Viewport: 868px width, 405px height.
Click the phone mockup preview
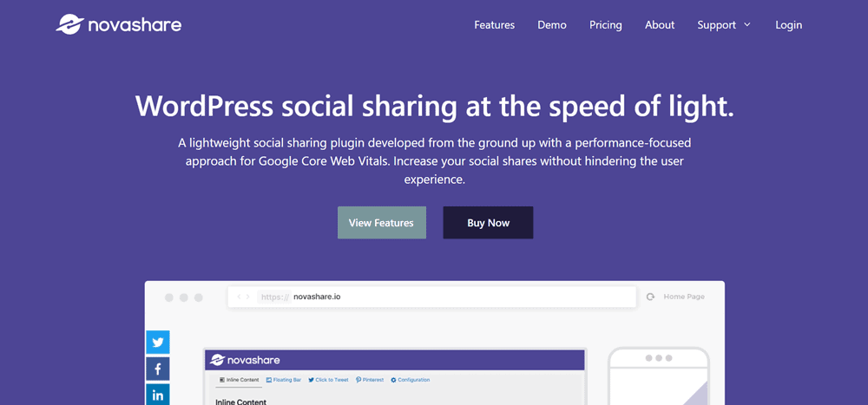[658, 376]
